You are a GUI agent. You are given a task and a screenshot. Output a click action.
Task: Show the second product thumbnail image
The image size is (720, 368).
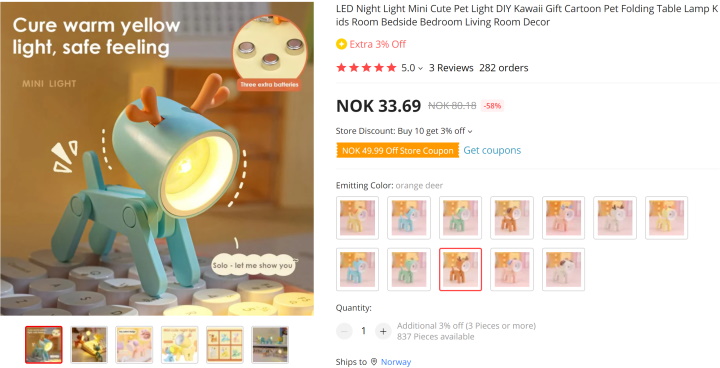click(89, 345)
